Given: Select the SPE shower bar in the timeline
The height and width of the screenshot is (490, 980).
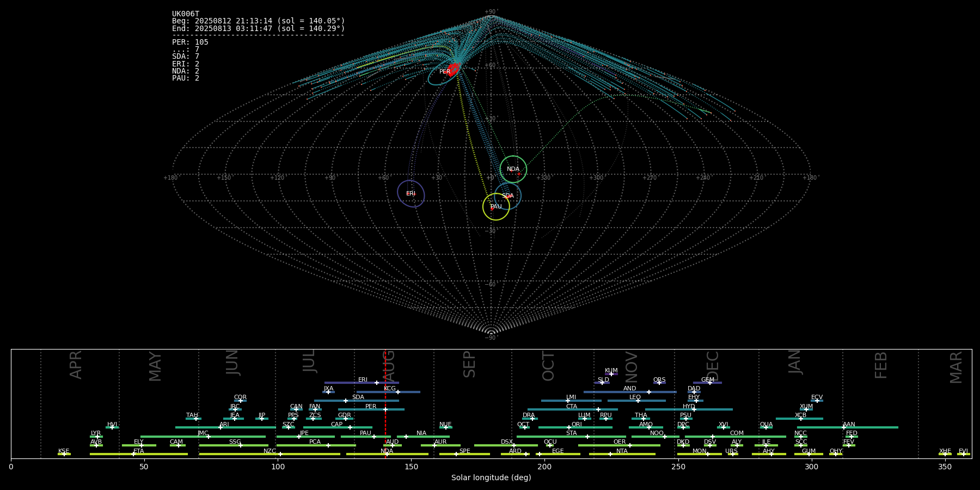Looking at the screenshot, I should point(464,454).
